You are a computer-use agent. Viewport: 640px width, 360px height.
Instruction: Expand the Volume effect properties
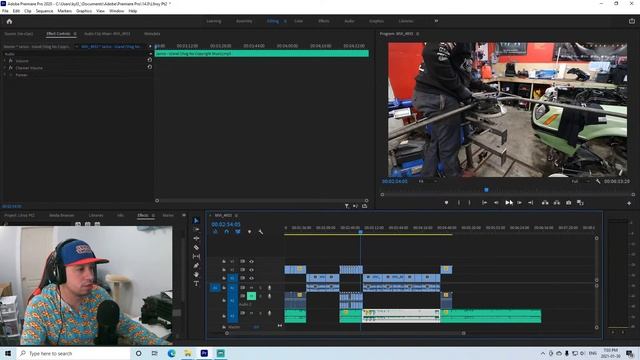pyautogui.click(x=5, y=61)
